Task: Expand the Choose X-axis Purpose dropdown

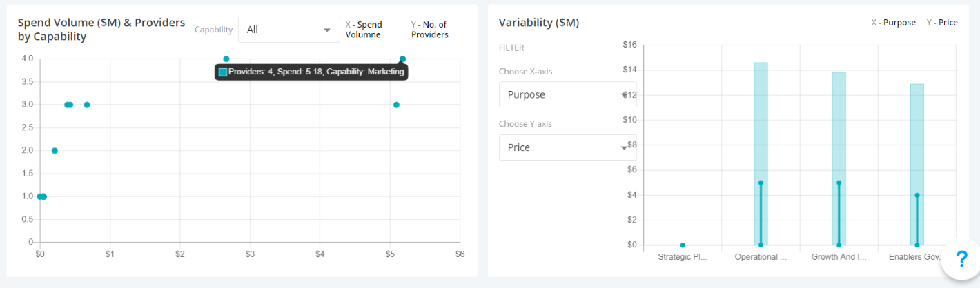Action: tap(567, 94)
